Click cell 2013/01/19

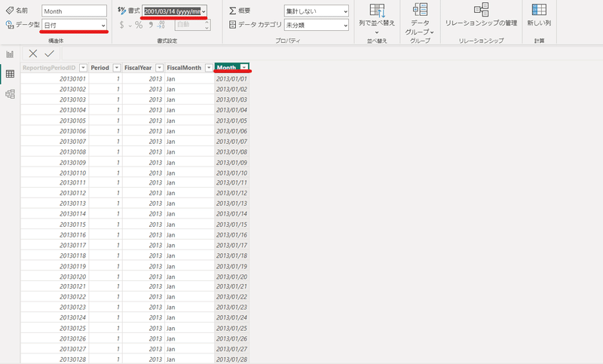coord(232,266)
